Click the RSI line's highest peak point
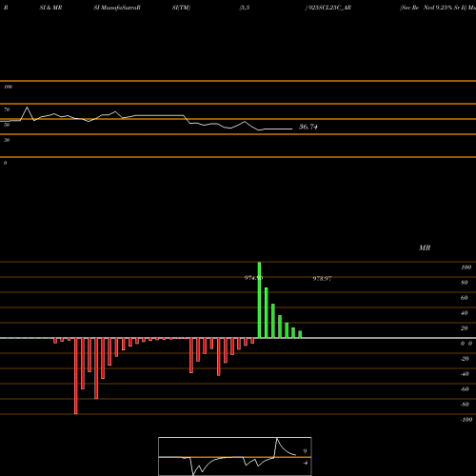The width and height of the screenshot is (476, 476). (x=27, y=108)
